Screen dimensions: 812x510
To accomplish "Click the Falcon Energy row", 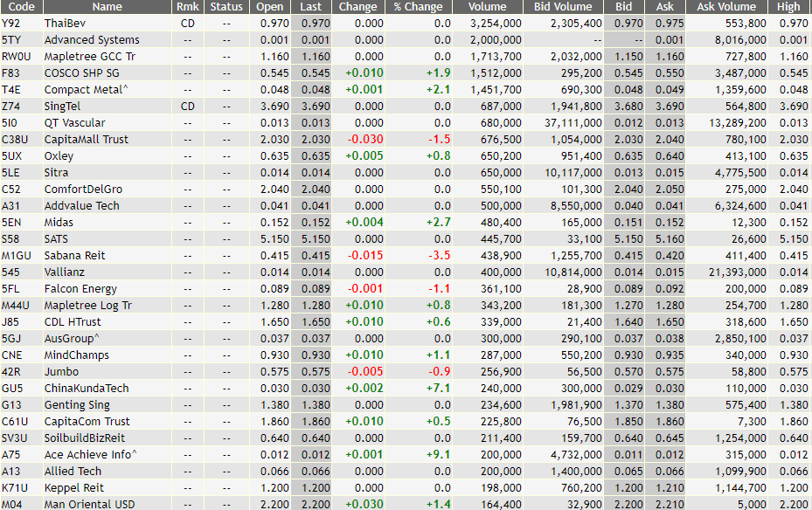I will [80, 288].
